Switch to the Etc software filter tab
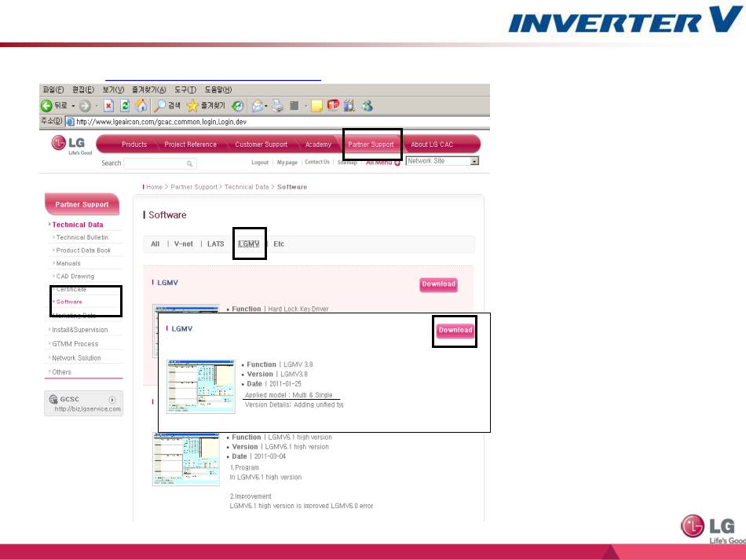 tap(279, 244)
